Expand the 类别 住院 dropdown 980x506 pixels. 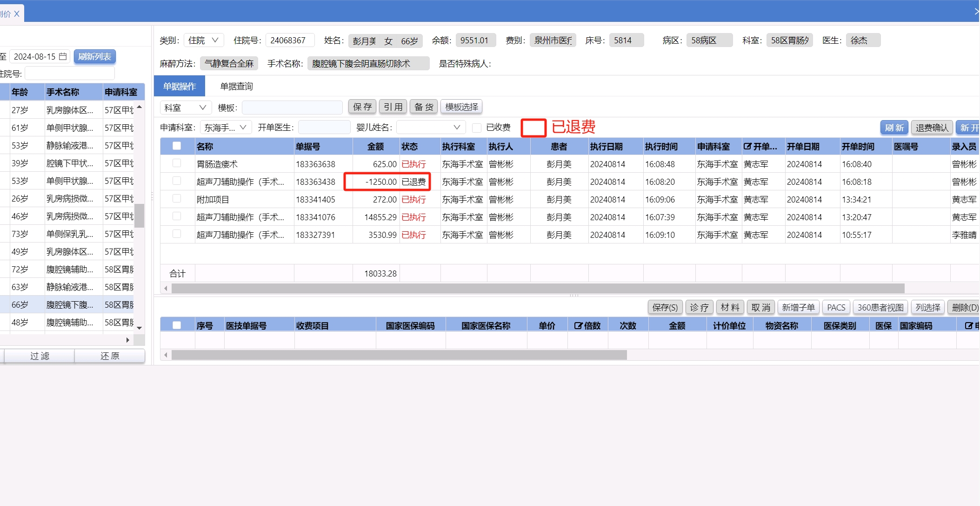tap(204, 40)
